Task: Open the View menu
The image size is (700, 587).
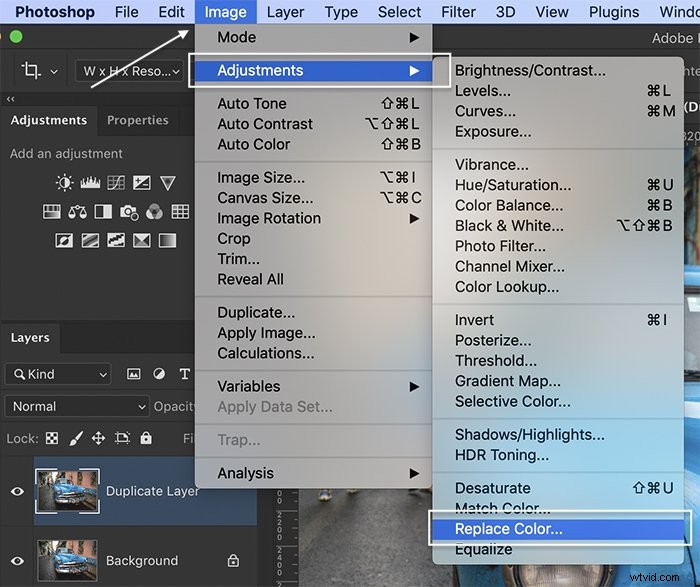Action: pos(552,12)
